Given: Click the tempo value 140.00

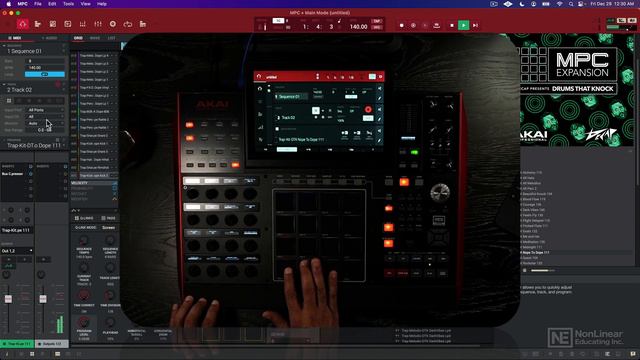Looking at the screenshot, I should [x=358, y=27].
